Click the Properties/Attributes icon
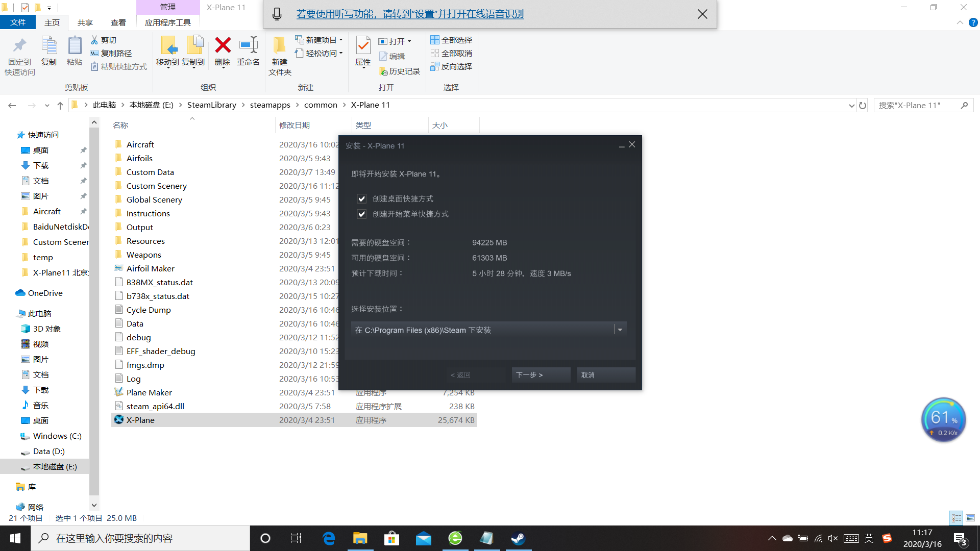 tap(362, 52)
